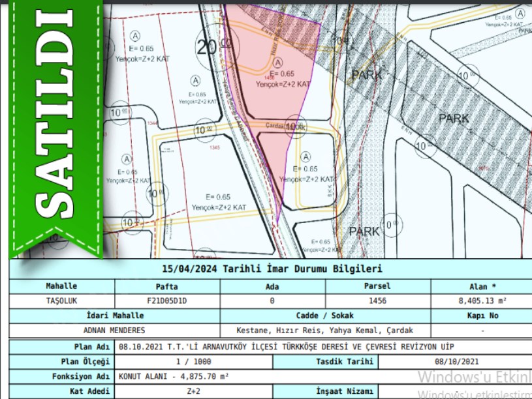532x399 pixels.
Task: Click the Windows activation watermark text
Action: 474,377
